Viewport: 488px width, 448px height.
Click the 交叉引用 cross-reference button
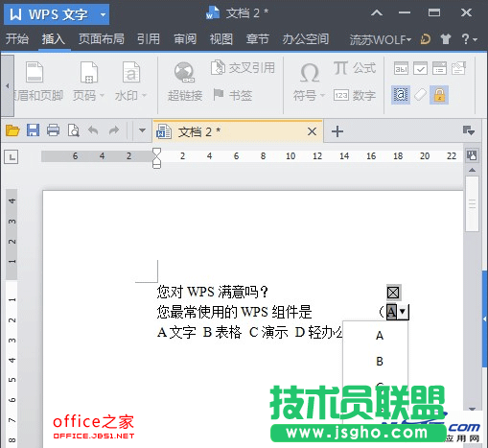243,67
